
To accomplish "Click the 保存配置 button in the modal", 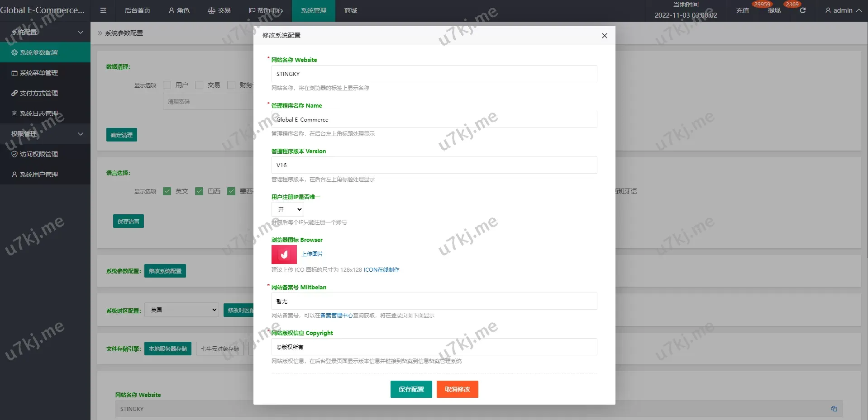I will tap(410, 389).
